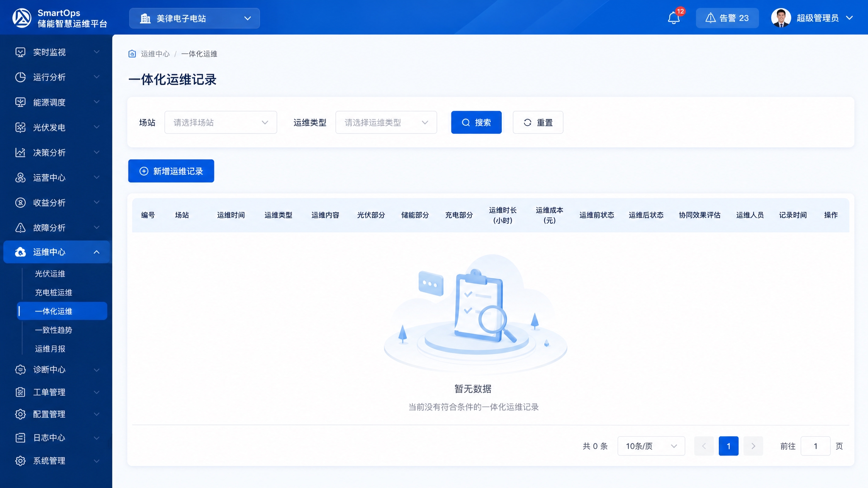The width and height of the screenshot is (868, 488).
Task: Click the 运营中心 sidebar icon
Action: [x=20, y=177]
